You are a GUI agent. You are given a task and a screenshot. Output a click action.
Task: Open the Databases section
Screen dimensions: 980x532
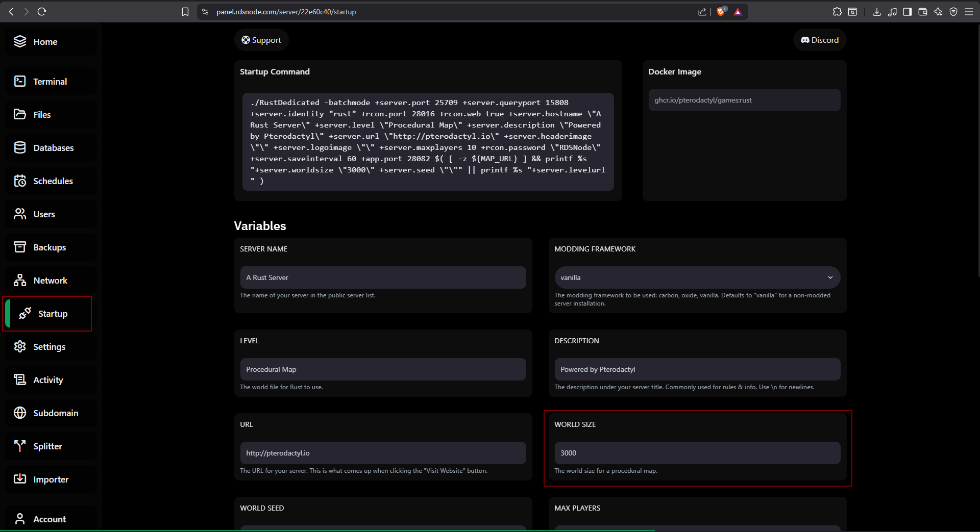[50, 148]
